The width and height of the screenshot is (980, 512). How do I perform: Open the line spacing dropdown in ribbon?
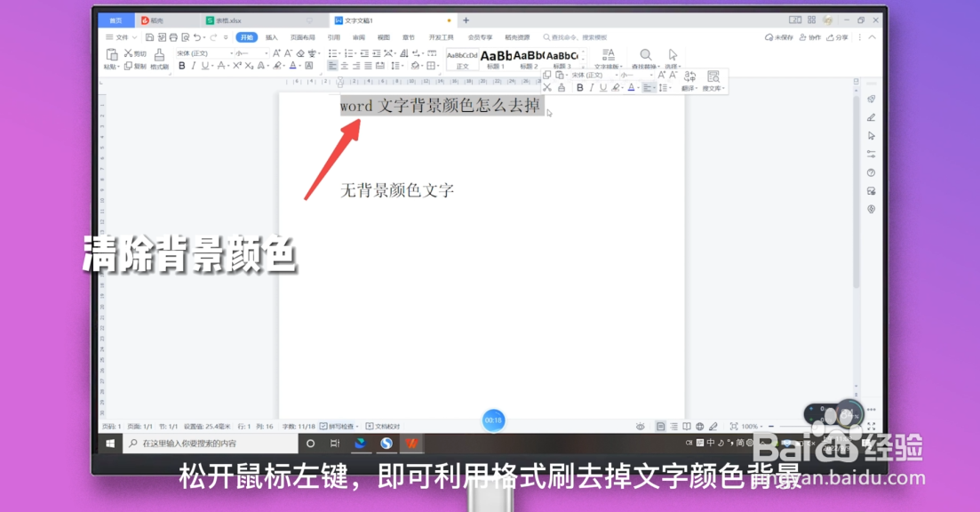pos(402,66)
